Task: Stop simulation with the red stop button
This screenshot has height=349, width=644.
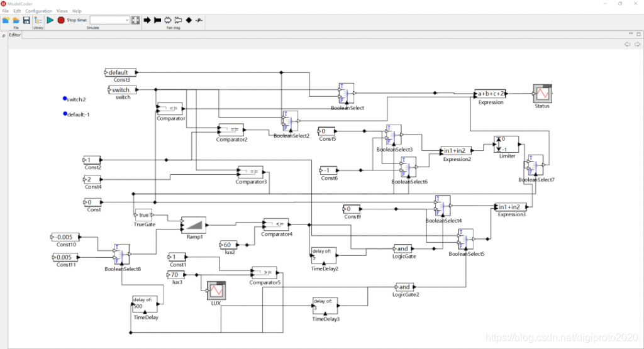Action: [x=61, y=20]
